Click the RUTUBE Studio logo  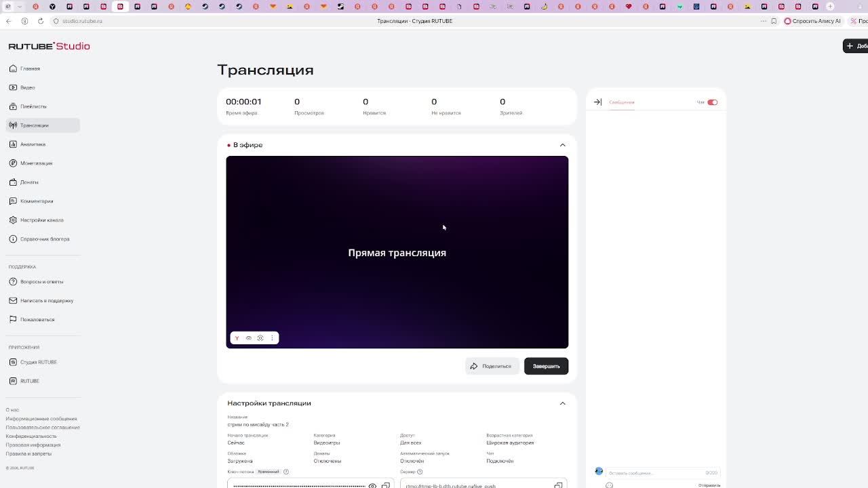tap(49, 46)
